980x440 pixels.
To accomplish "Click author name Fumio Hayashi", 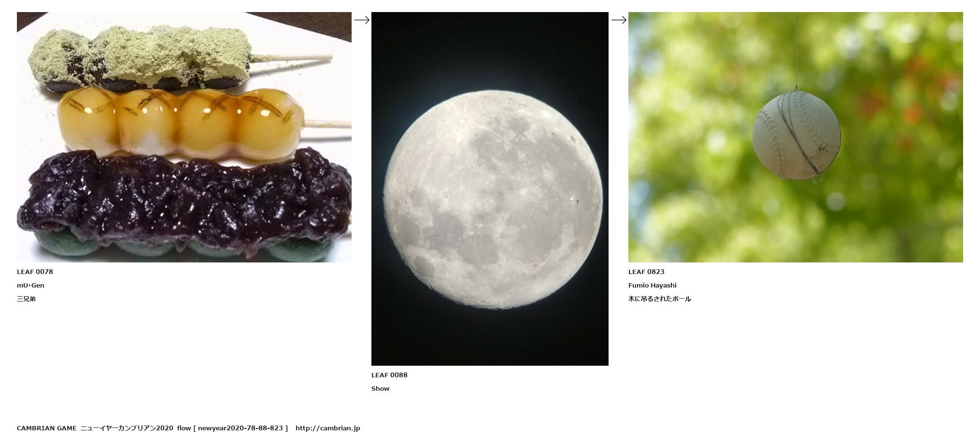I will click(x=652, y=285).
